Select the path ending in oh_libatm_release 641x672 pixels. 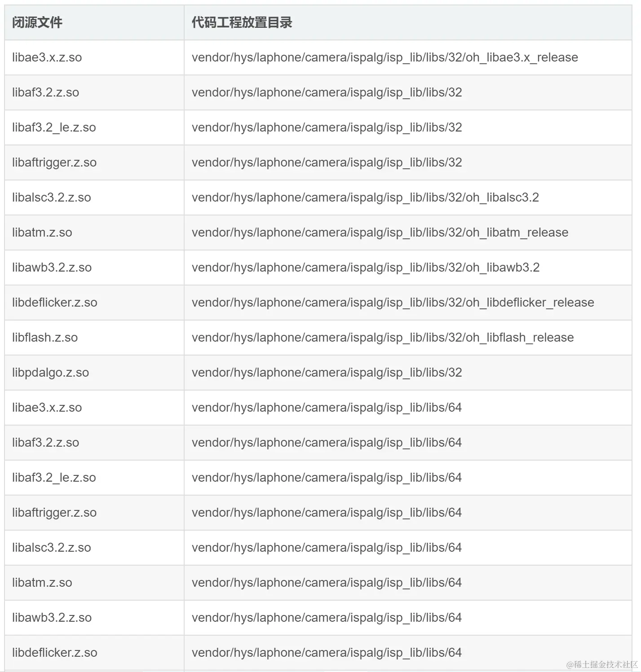tap(380, 233)
